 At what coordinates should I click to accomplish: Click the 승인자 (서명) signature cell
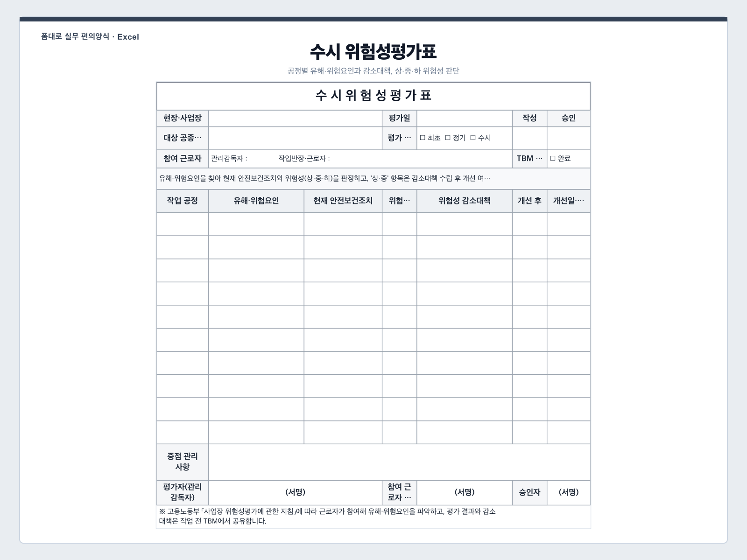point(569,492)
